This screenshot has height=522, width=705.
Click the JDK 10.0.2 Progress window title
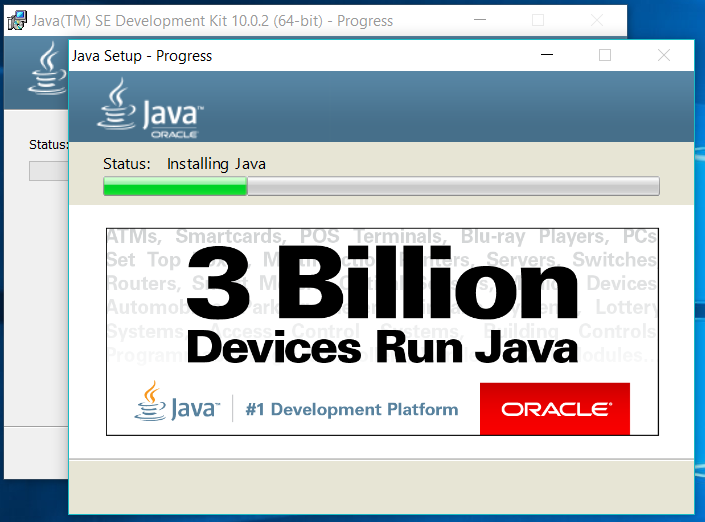[x=212, y=21]
